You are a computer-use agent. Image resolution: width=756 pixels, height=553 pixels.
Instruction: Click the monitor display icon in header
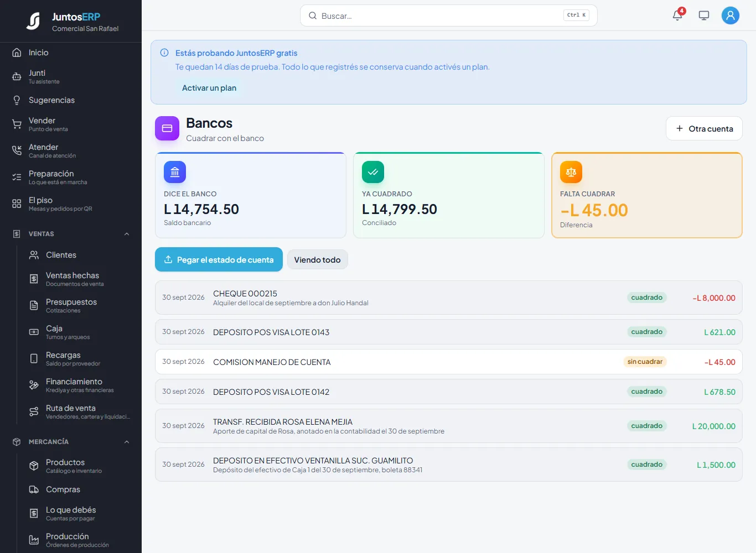tap(704, 15)
